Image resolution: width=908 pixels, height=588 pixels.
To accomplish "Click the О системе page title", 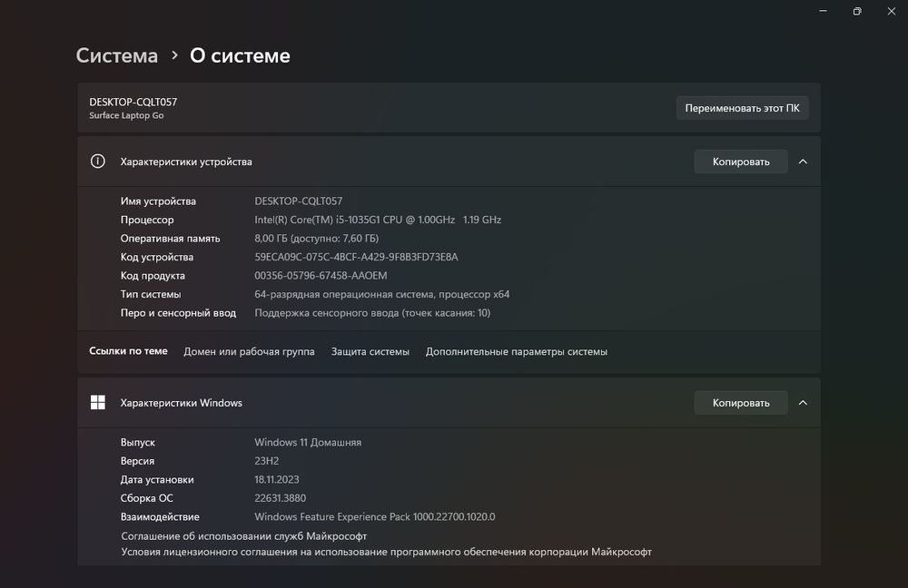I will click(240, 55).
